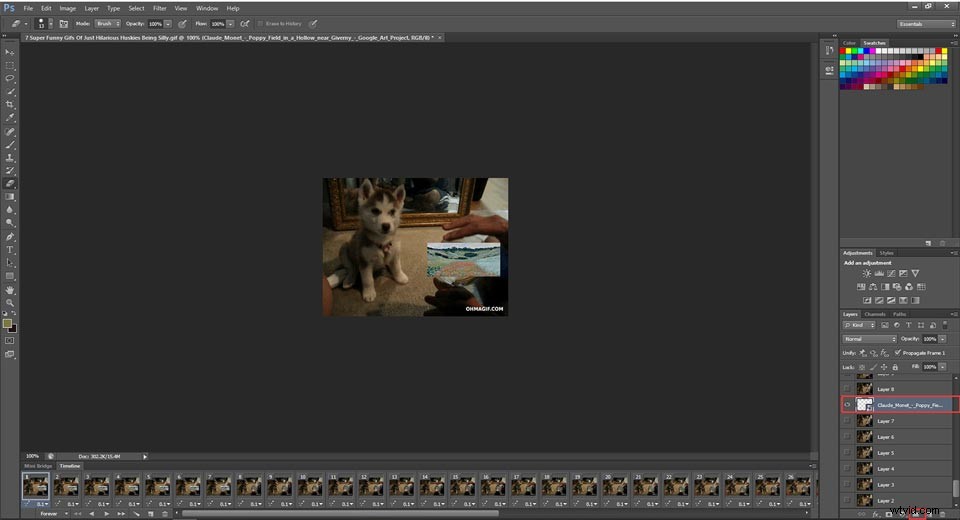Click lock all layer icon
The width and height of the screenshot is (960, 520).
895,367
